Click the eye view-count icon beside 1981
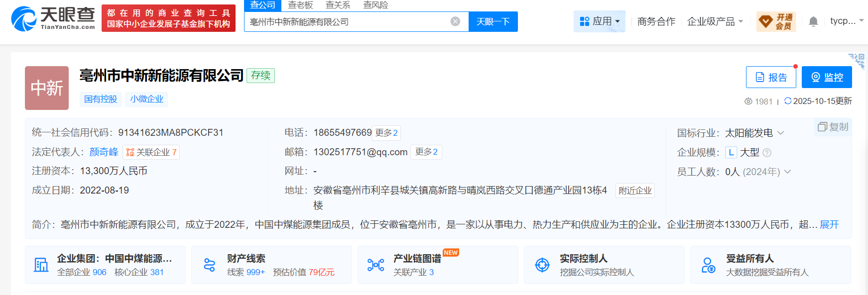The height and width of the screenshot is (295, 868). pyautogui.click(x=748, y=101)
